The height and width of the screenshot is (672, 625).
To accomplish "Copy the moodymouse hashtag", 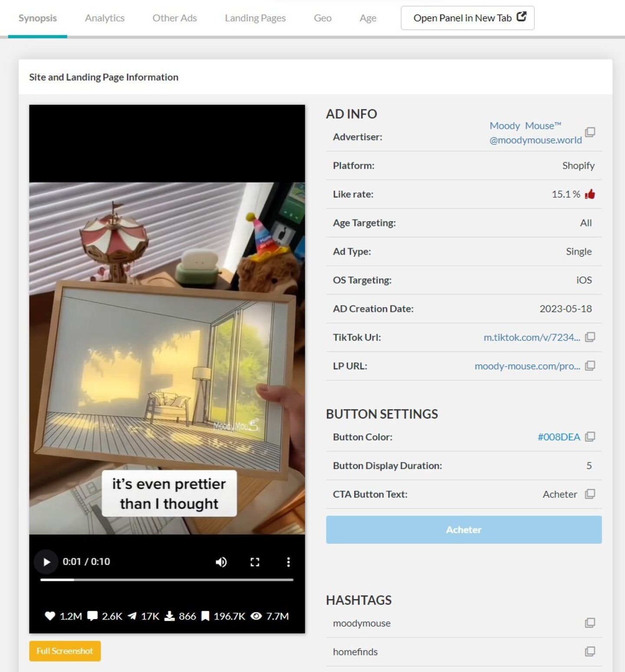I will [x=590, y=623].
